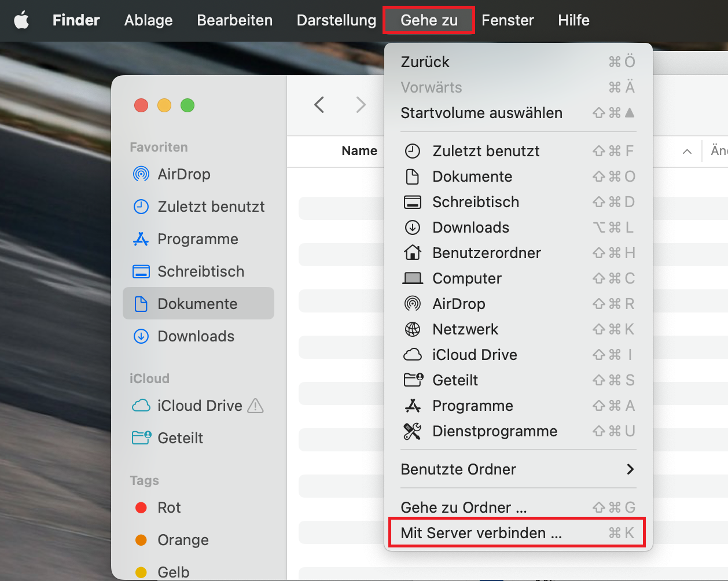The height and width of the screenshot is (581, 728).
Task: Click the Geteilt shared folder icon in menu
Action: pos(413,380)
